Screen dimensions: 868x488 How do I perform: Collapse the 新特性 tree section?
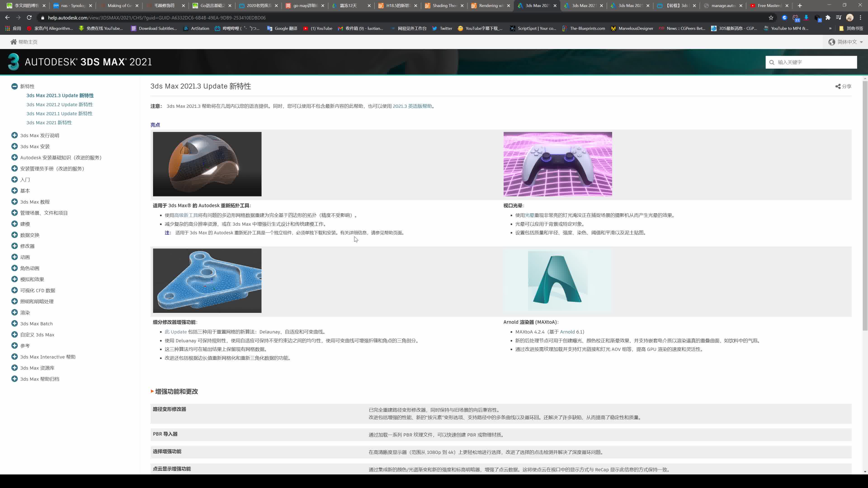(x=14, y=87)
